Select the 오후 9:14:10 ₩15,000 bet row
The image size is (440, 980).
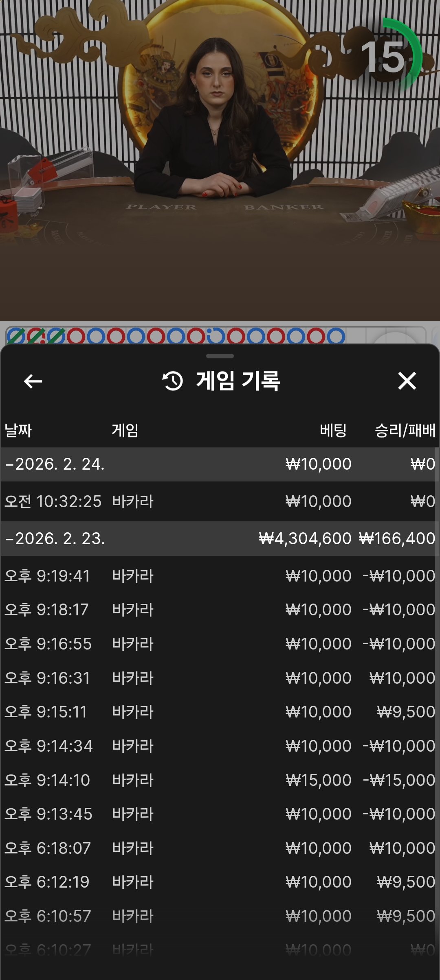click(x=220, y=780)
